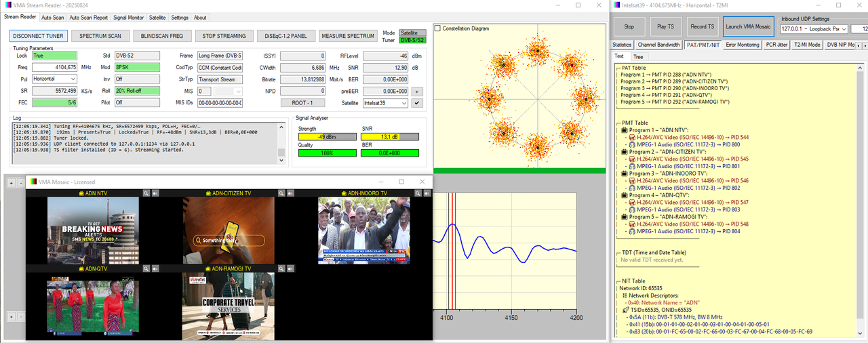Click the MEASURE SPECTRUM button

coord(348,35)
